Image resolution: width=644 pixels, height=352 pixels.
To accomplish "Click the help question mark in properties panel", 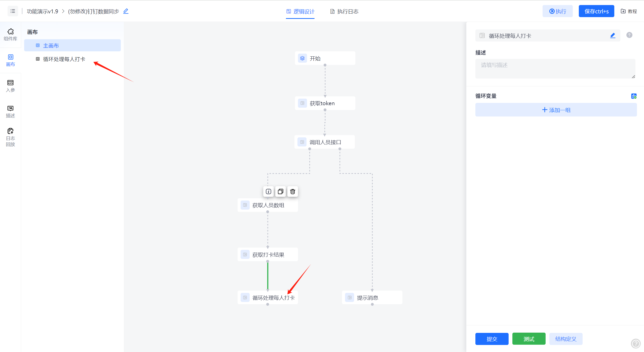I will pos(629,35).
